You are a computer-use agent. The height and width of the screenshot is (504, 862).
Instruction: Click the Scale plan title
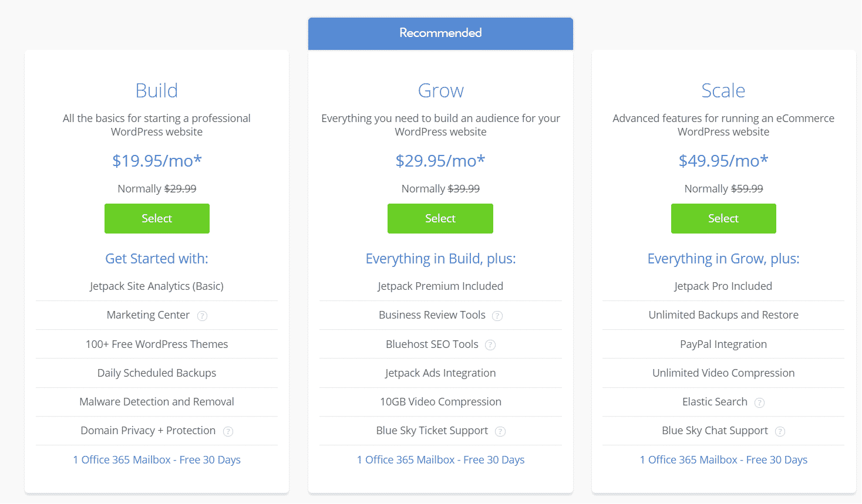(x=723, y=91)
